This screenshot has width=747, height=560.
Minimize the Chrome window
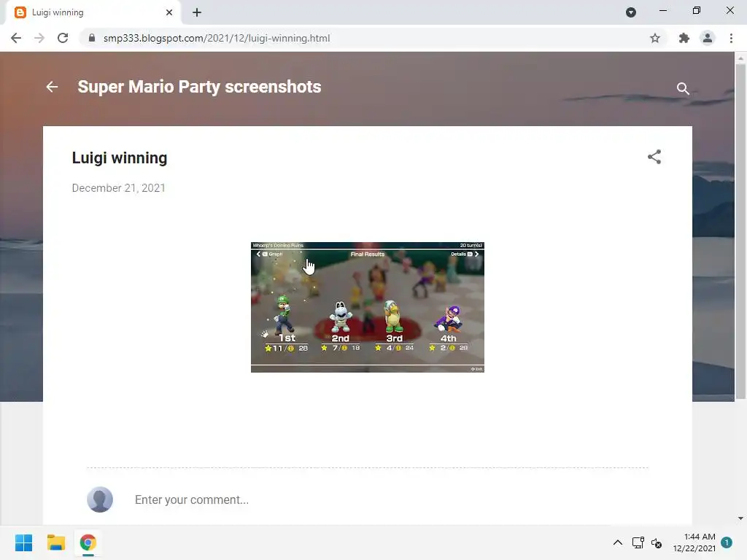(x=662, y=10)
